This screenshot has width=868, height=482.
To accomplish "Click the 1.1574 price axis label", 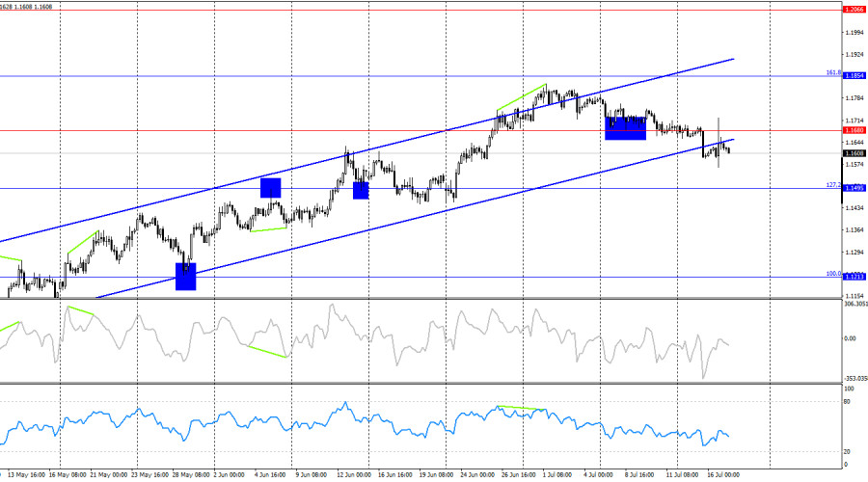I will tap(854, 164).
